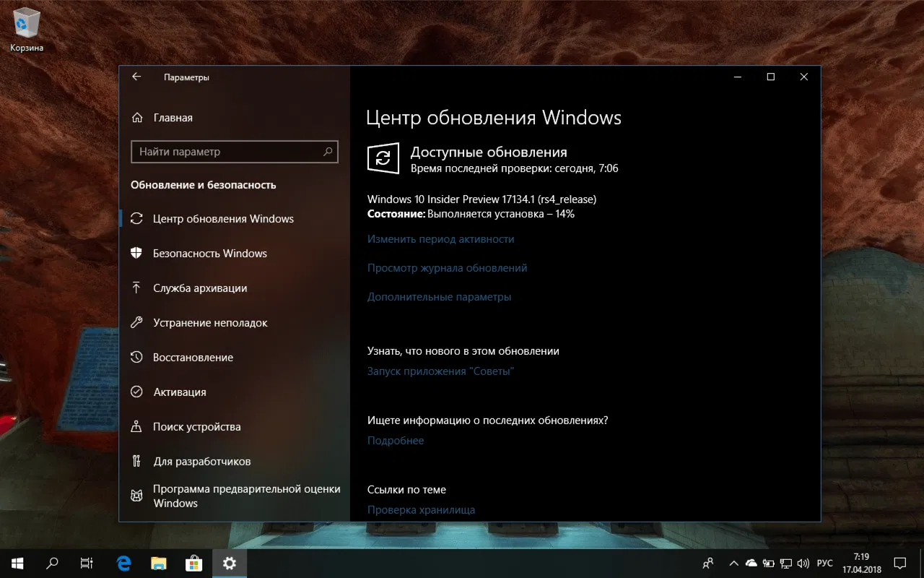Open Поиск устройства section
This screenshot has width=924, height=578.
(235, 427)
